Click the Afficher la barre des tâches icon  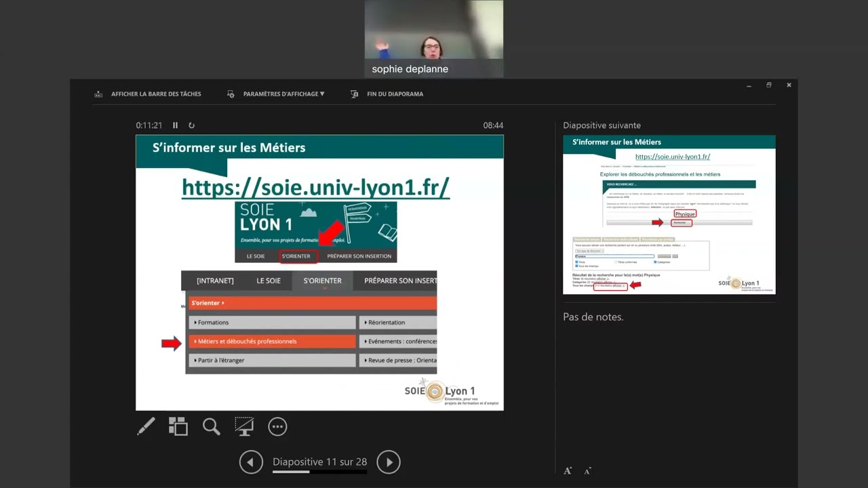tap(98, 94)
